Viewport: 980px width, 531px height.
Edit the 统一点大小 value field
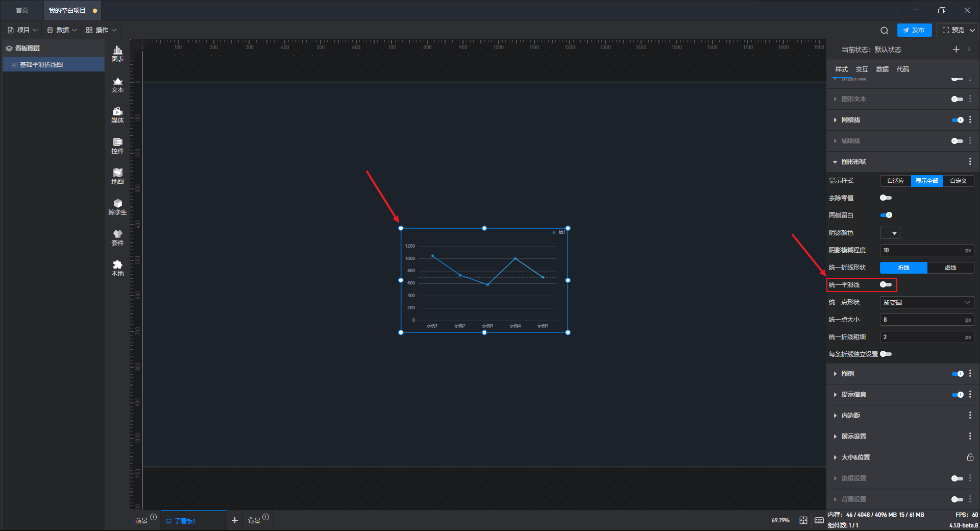pos(926,320)
